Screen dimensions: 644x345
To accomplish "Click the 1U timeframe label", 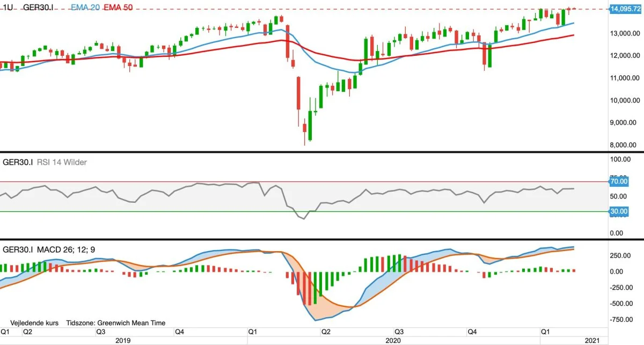I will click(9, 8).
